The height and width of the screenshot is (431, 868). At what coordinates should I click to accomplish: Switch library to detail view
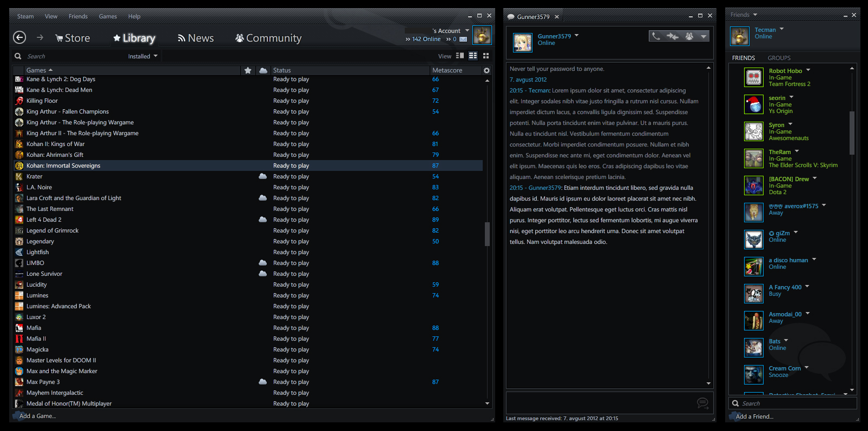pyautogui.click(x=460, y=56)
